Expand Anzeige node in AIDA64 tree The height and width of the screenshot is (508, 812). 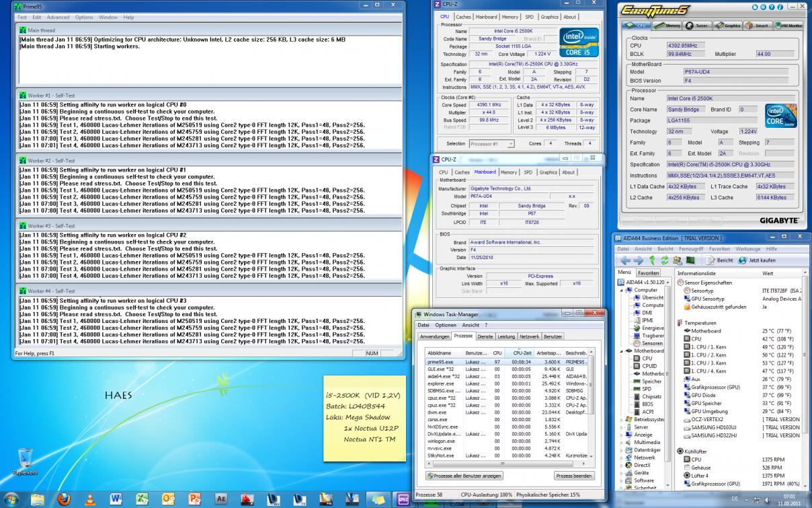click(621, 434)
